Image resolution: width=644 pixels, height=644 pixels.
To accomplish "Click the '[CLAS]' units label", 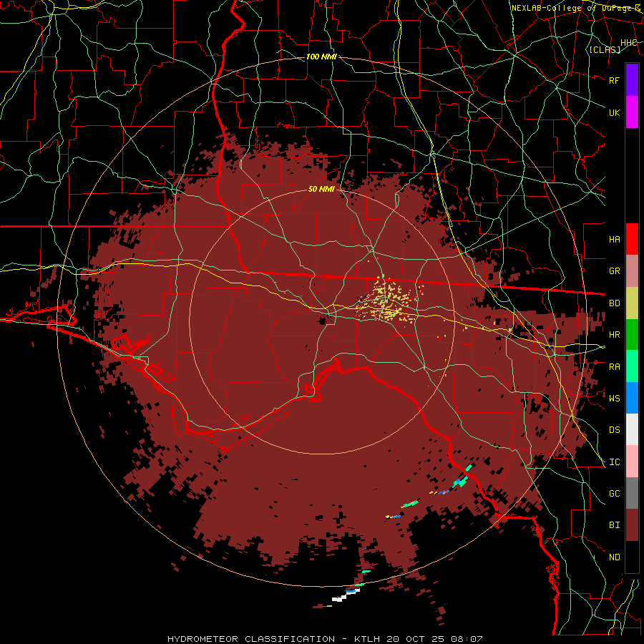I will click(x=605, y=50).
